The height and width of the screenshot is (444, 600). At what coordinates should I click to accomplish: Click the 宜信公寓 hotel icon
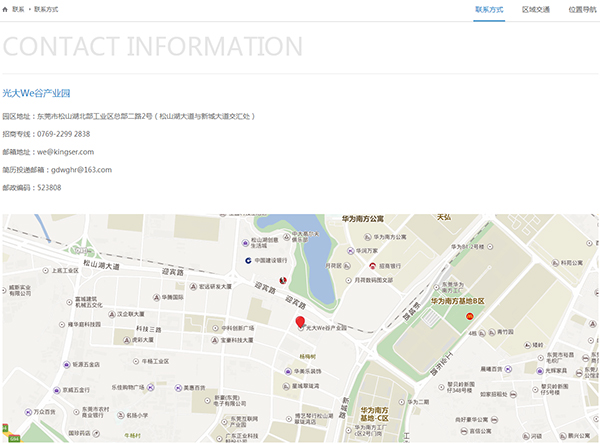click(x=464, y=431)
